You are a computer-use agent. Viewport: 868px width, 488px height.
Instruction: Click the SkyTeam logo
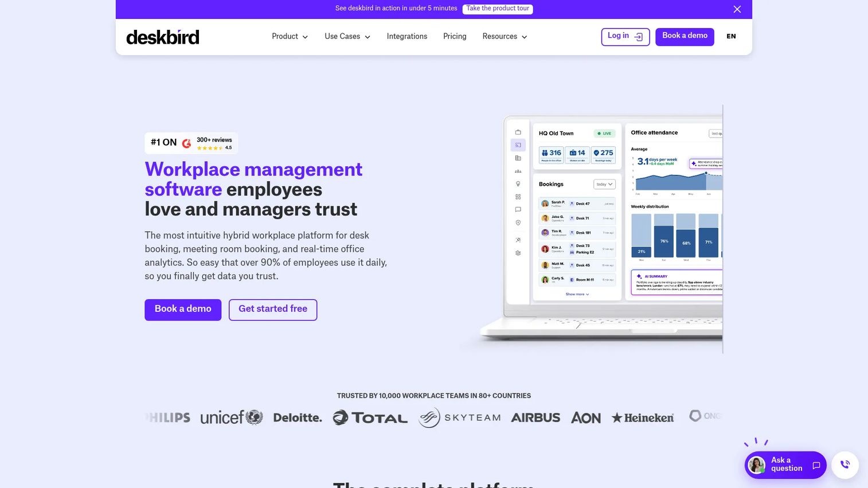[459, 417]
